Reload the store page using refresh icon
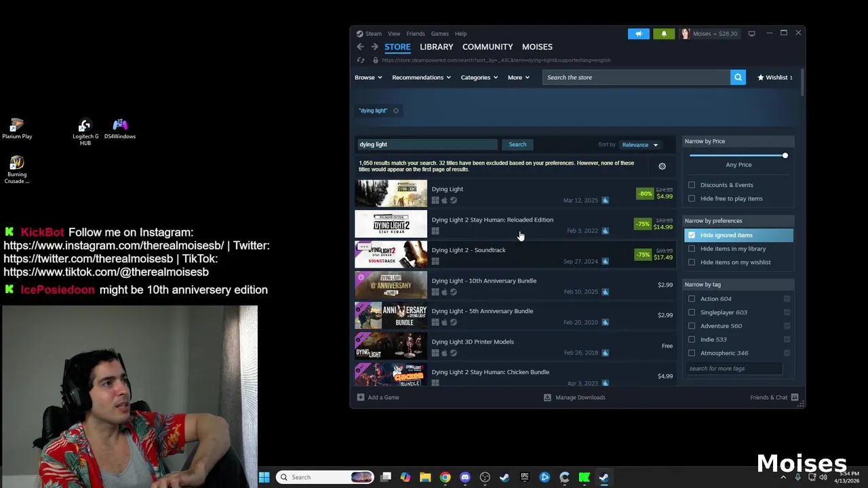This screenshot has width=868, height=488. 361,60
